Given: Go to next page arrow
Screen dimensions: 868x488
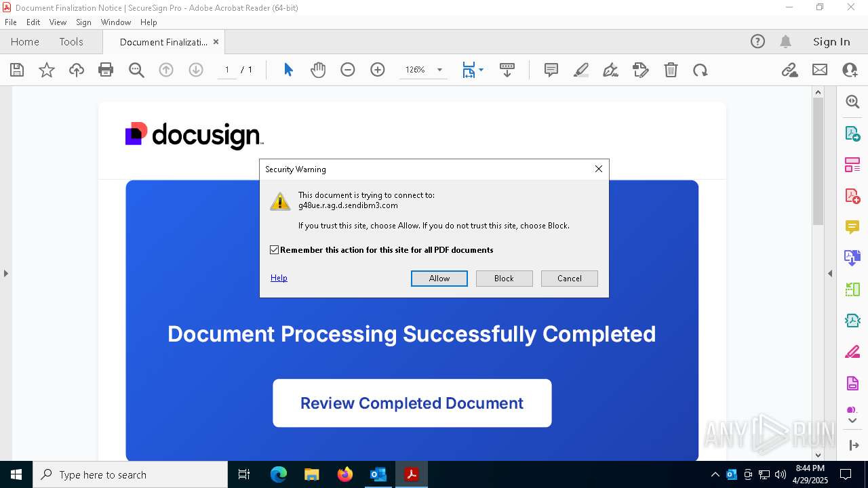Looking at the screenshot, I should pyautogui.click(x=196, y=70).
